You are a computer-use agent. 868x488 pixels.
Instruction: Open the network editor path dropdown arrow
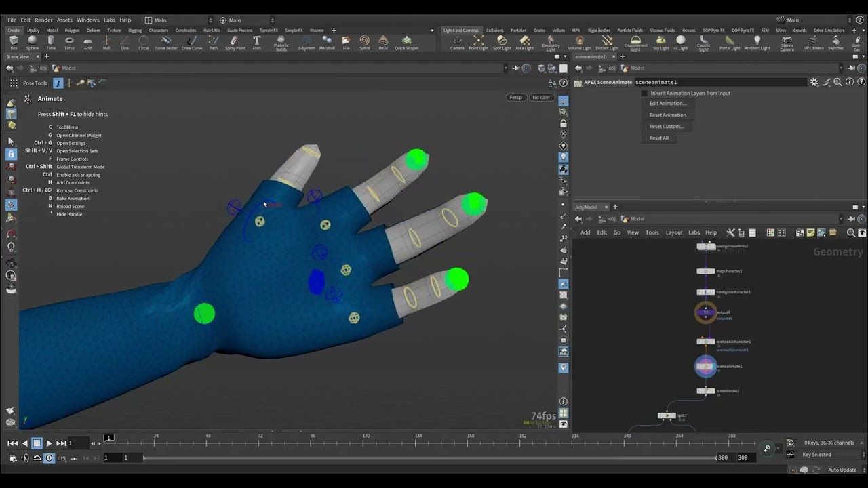(842, 218)
